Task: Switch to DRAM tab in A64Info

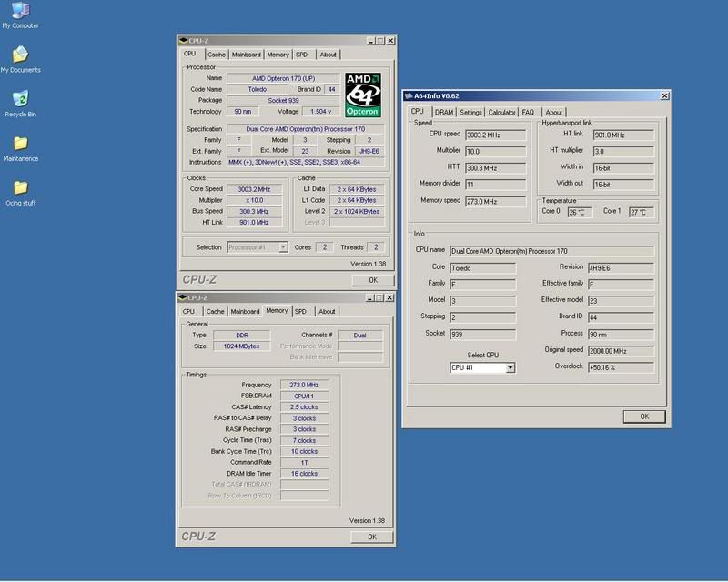Action: click(444, 113)
